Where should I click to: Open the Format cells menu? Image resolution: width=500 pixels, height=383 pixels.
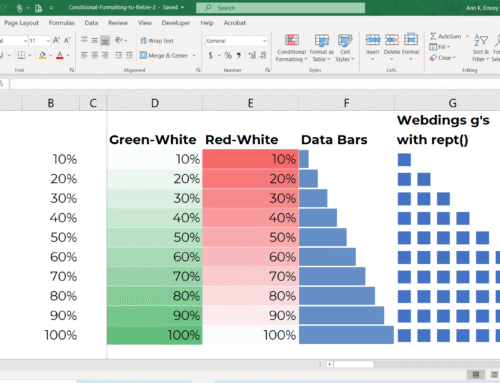411,47
